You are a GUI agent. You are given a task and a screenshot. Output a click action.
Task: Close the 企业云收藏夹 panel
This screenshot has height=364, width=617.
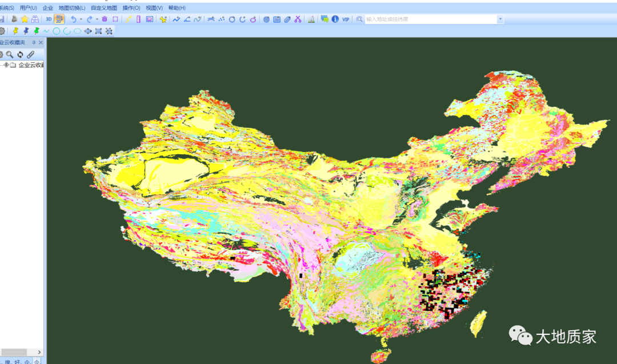(x=41, y=42)
